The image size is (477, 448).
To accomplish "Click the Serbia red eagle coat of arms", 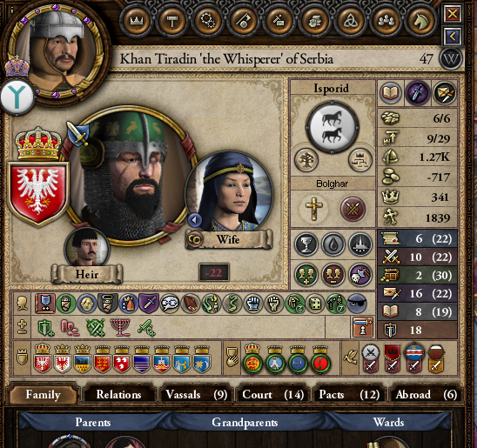I will (x=38, y=194).
